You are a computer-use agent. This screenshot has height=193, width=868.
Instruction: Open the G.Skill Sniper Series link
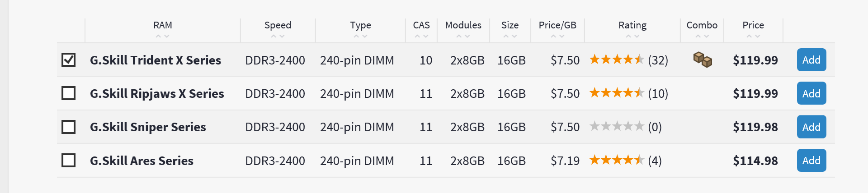(x=148, y=127)
